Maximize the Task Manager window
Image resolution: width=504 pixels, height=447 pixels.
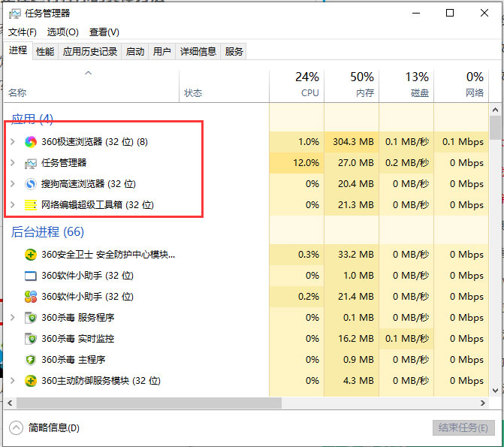(450, 14)
